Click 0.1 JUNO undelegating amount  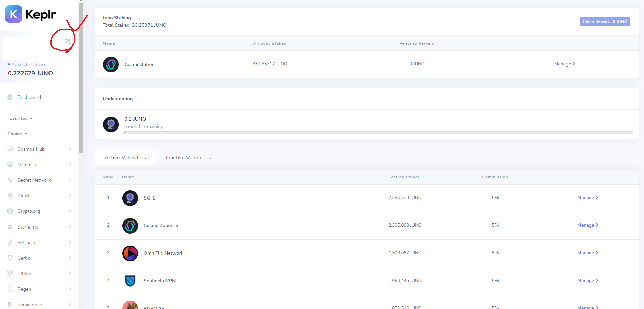[x=135, y=119]
